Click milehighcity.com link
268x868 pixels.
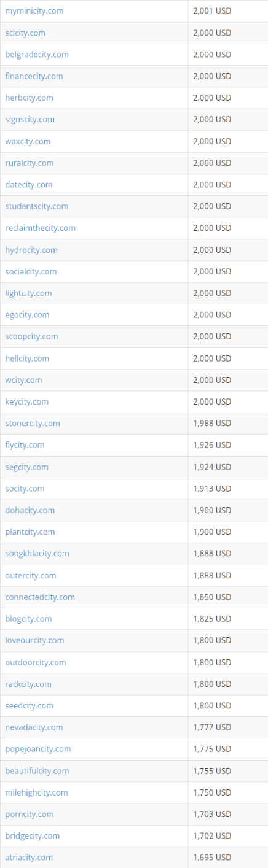tap(37, 792)
